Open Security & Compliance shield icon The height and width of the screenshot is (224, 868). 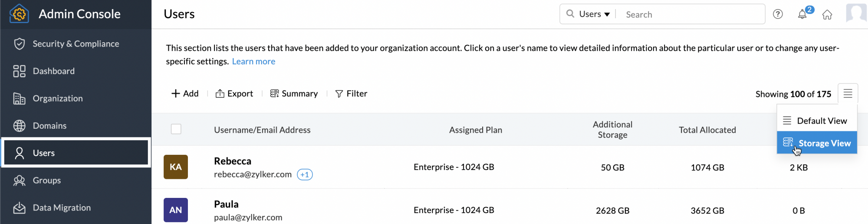[x=19, y=43]
